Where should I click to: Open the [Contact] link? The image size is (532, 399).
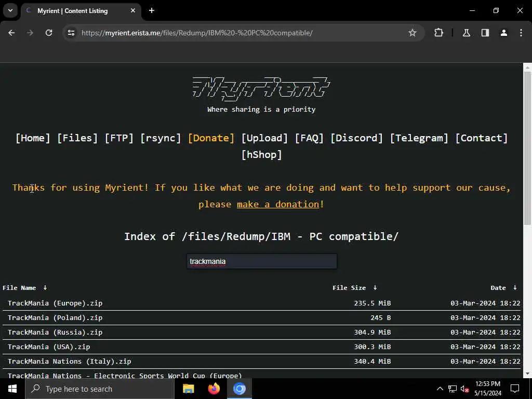tap(482, 138)
